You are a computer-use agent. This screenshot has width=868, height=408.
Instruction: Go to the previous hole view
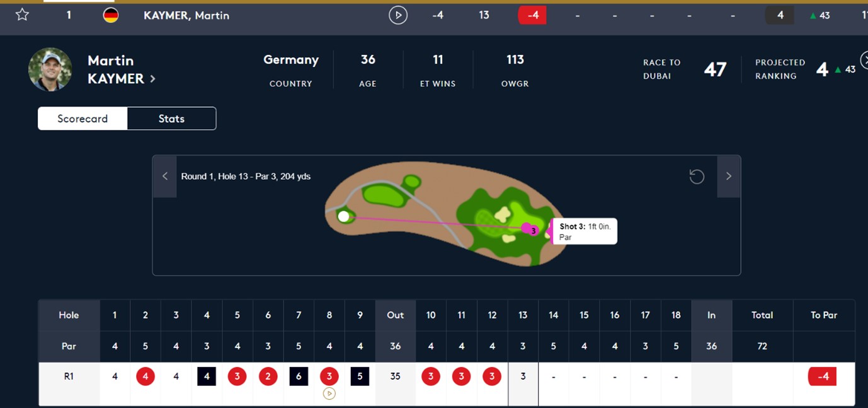[165, 177]
